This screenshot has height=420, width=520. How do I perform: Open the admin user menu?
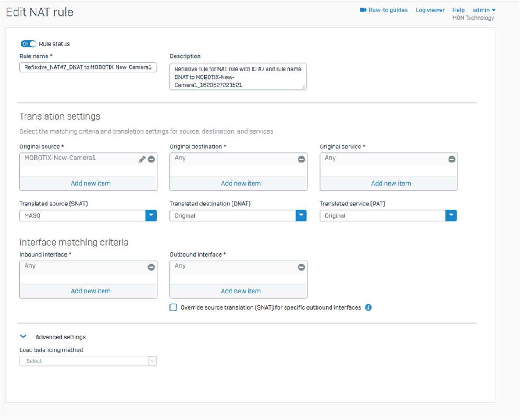click(484, 10)
